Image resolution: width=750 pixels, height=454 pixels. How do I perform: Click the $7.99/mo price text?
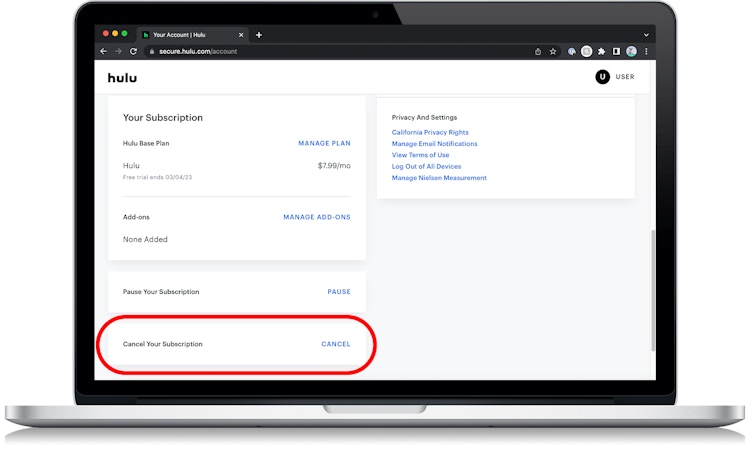334,166
